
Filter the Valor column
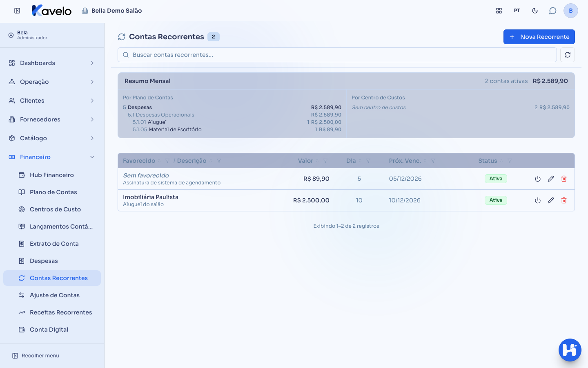click(x=325, y=161)
